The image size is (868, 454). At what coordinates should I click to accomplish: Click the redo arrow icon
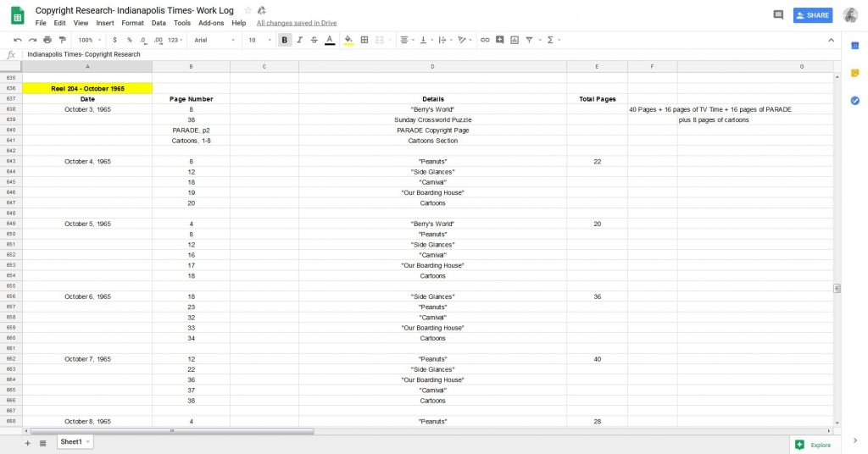[x=33, y=40]
